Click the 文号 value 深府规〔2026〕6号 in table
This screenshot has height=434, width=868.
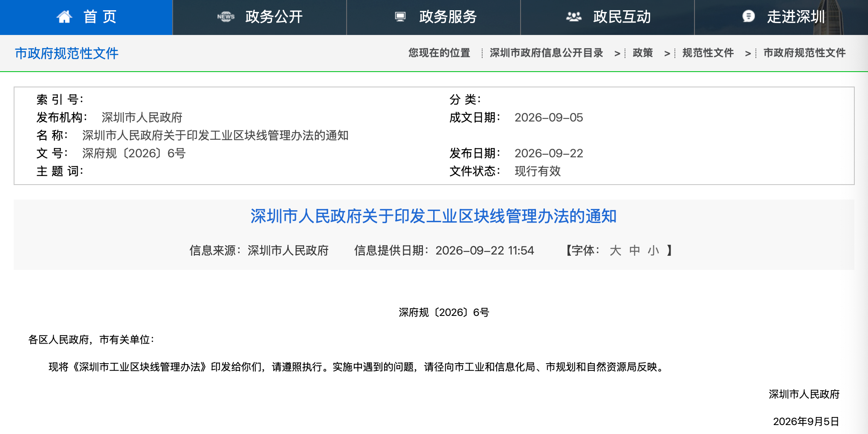coord(134,153)
